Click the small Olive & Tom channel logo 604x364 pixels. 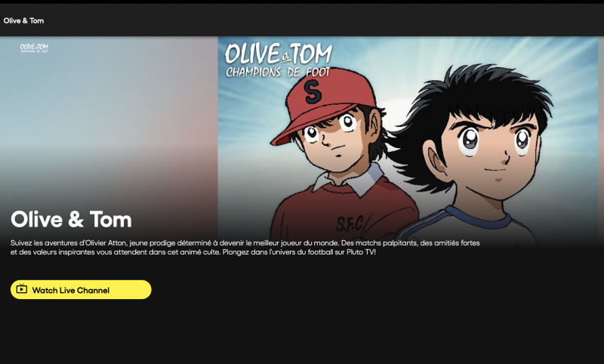(x=34, y=48)
